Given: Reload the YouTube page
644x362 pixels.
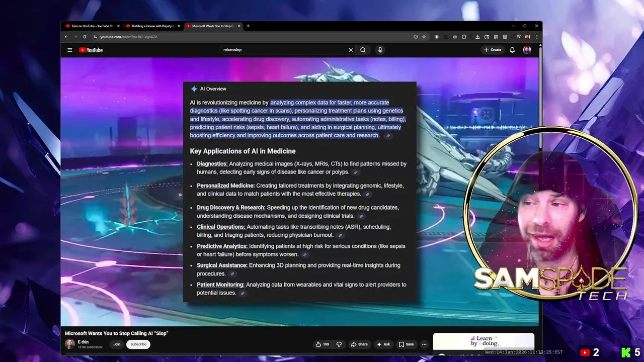Looking at the screenshot, I should click(x=85, y=37).
